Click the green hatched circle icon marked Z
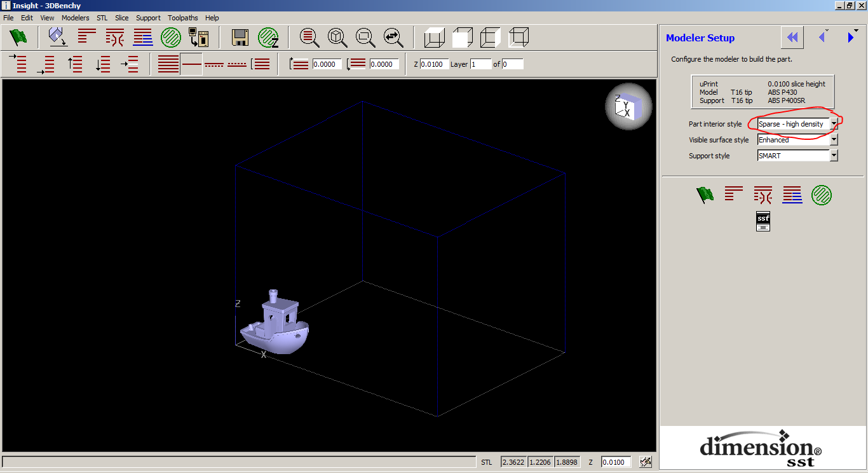The height and width of the screenshot is (473, 868). [268, 38]
